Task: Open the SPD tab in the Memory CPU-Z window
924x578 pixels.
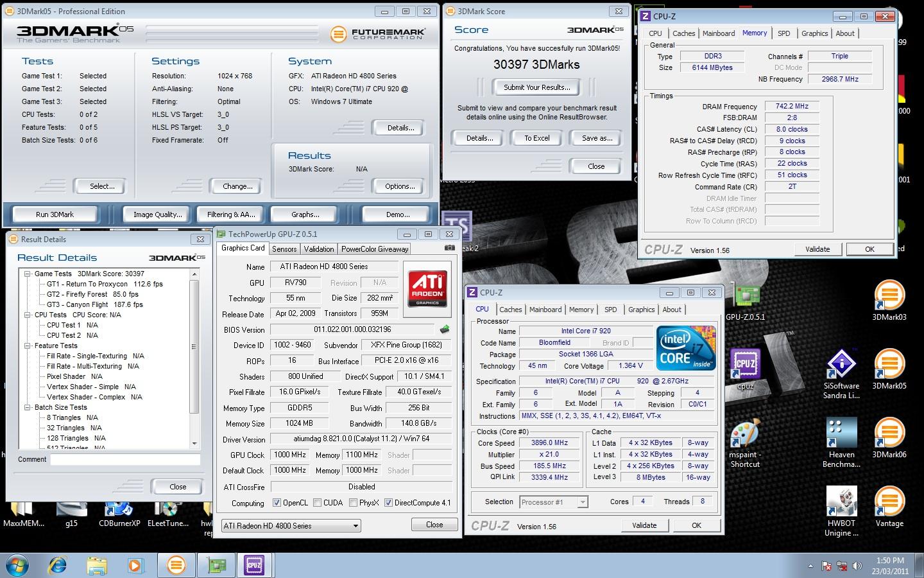Action: (x=783, y=33)
